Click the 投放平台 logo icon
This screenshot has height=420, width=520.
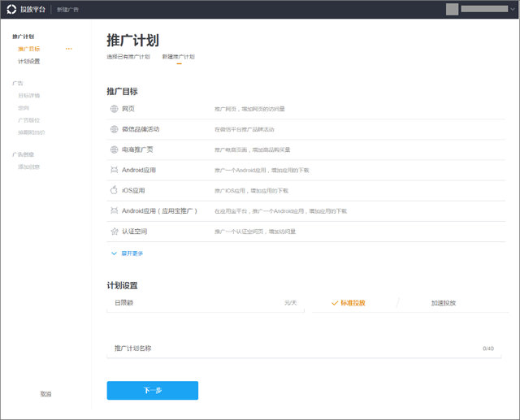click(11, 9)
